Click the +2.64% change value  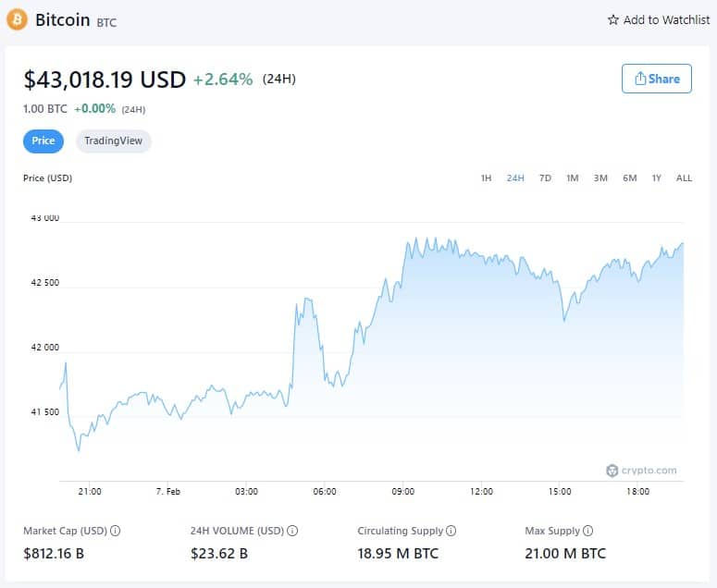point(223,80)
